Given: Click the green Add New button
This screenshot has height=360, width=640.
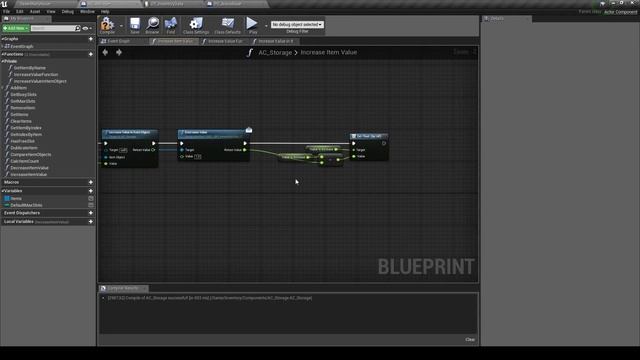Looking at the screenshot, I should (x=16, y=28).
